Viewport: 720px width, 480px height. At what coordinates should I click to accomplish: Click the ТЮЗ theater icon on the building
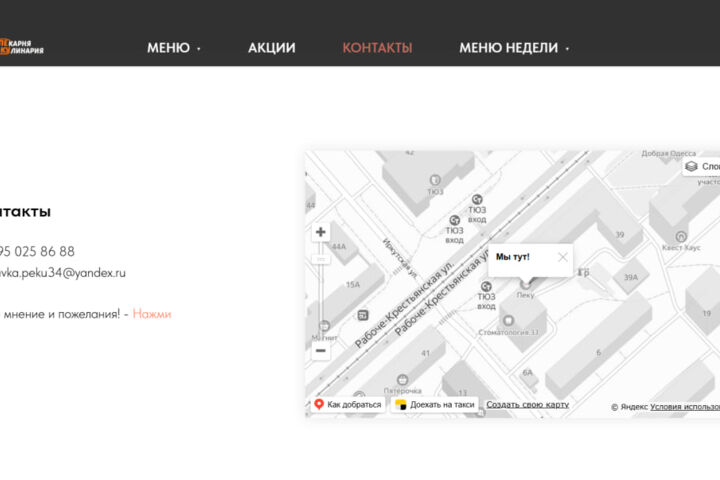pos(435,180)
